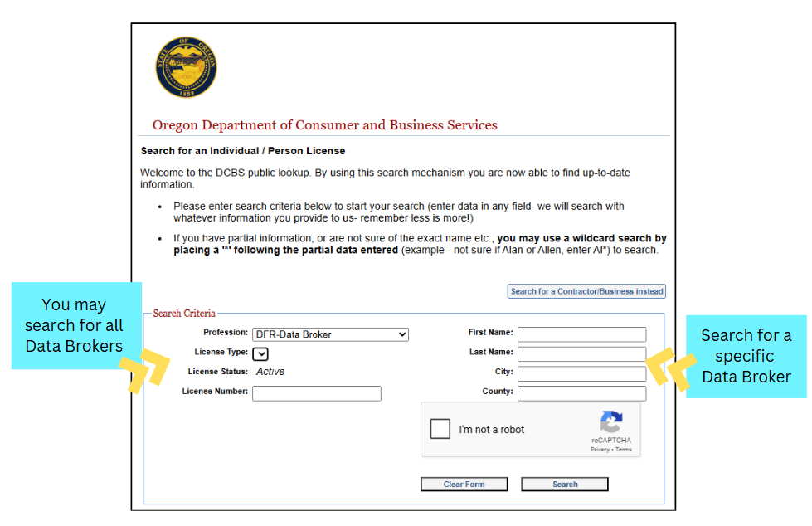Click the First Name input field
Screen dimensions: 812x526
coord(581,334)
